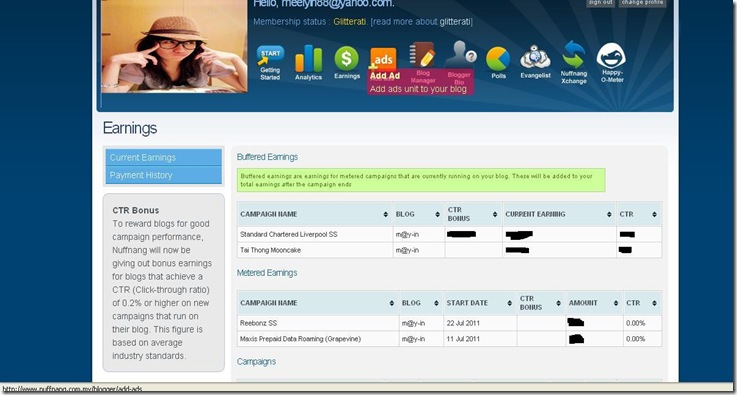Open the Earnings dollar icon
This screenshot has width=737, height=395.
click(x=347, y=62)
